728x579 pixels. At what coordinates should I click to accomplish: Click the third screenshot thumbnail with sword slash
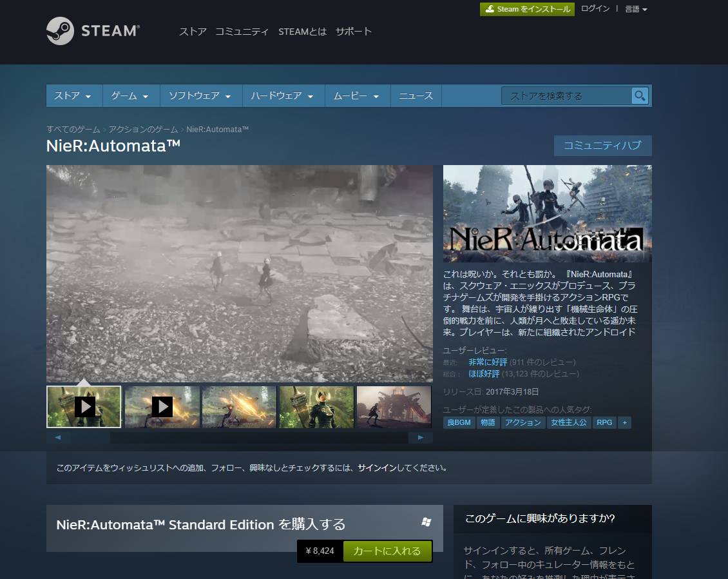(239, 407)
